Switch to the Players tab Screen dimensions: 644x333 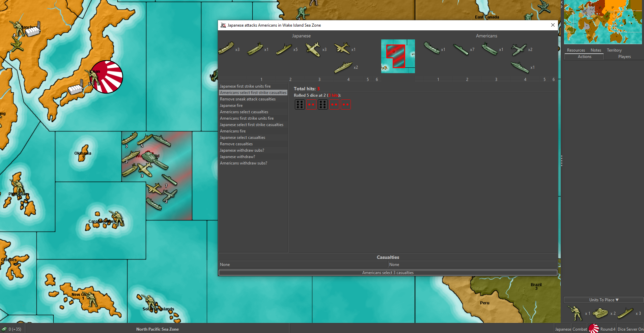(624, 57)
